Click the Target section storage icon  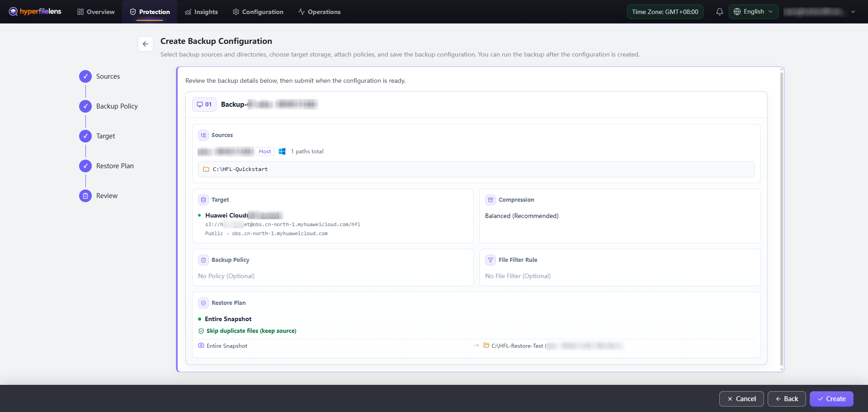click(203, 200)
